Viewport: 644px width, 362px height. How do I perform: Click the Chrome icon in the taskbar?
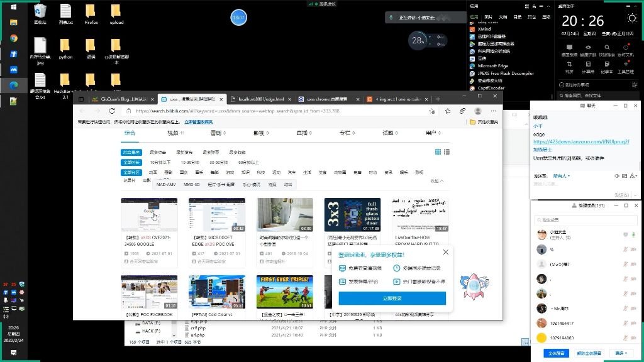point(14,38)
